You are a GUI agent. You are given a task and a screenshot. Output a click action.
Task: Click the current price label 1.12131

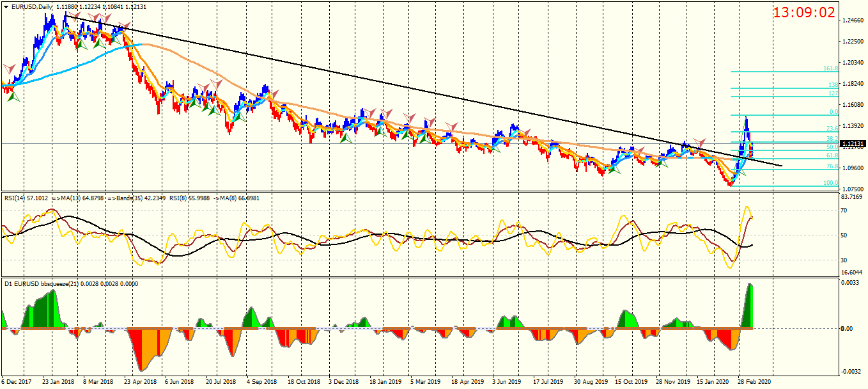click(853, 144)
